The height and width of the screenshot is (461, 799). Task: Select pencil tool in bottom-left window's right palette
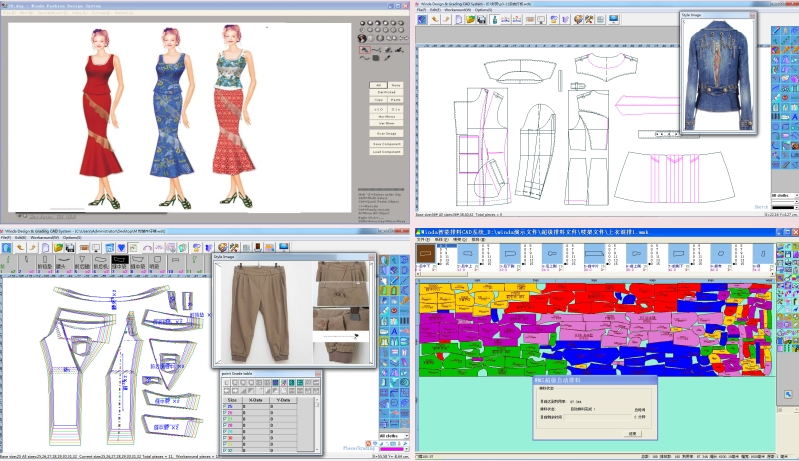394,280
